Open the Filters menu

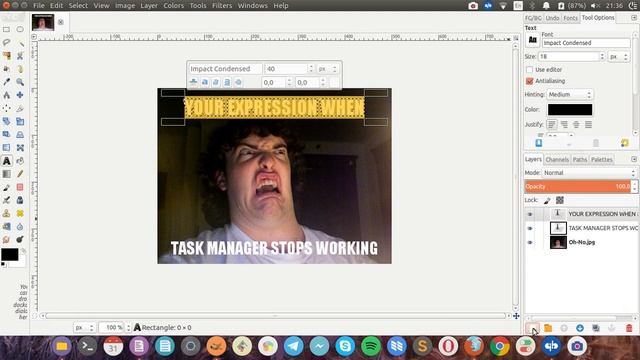[222, 6]
